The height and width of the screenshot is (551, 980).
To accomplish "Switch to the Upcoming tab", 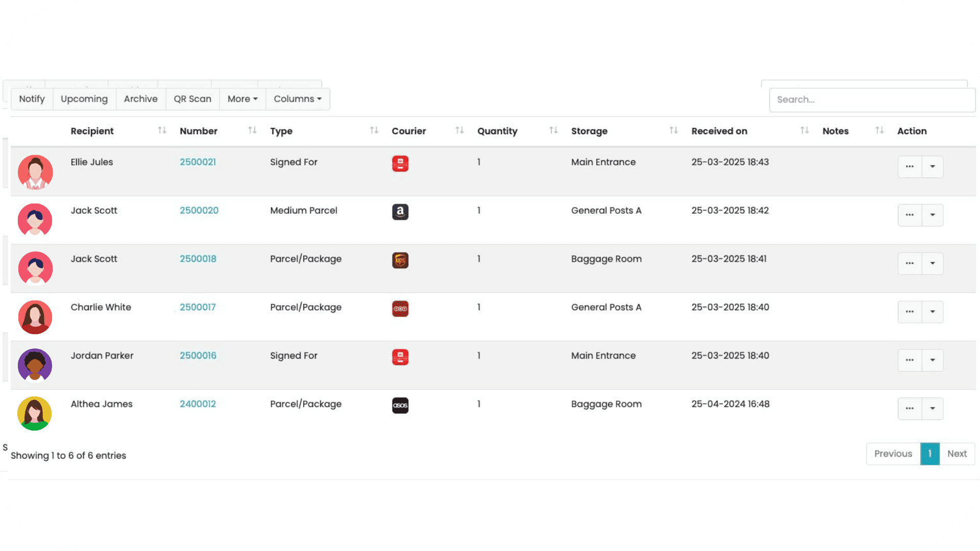I will pyautogui.click(x=84, y=99).
